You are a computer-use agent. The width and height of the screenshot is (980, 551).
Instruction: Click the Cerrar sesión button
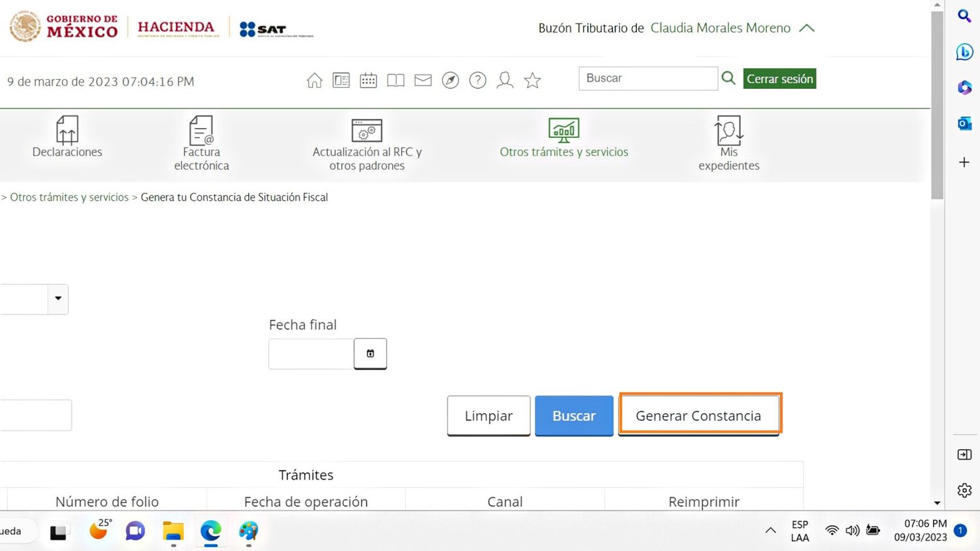point(779,79)
